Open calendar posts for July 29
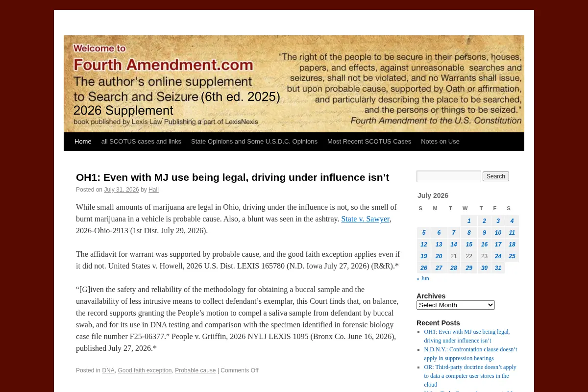 469,268
